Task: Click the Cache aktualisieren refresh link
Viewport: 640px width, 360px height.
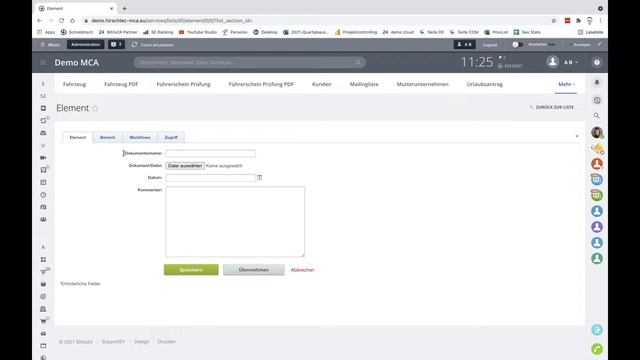Action: 153,45
